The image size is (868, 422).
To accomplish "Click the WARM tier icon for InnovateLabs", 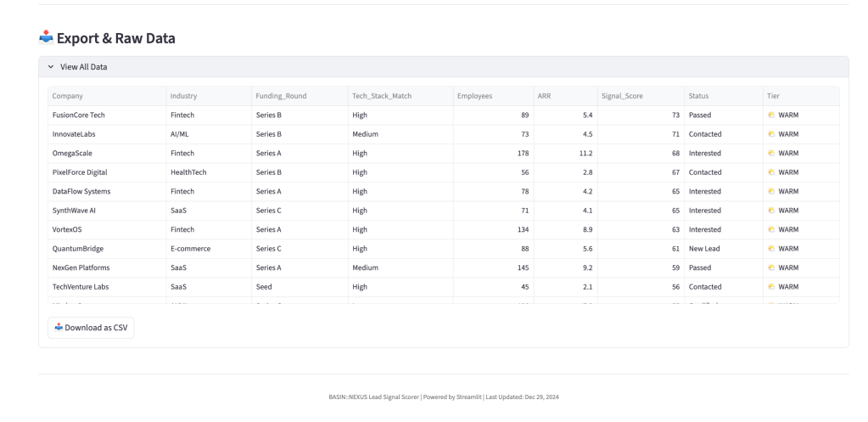I will tap(771, 134).
